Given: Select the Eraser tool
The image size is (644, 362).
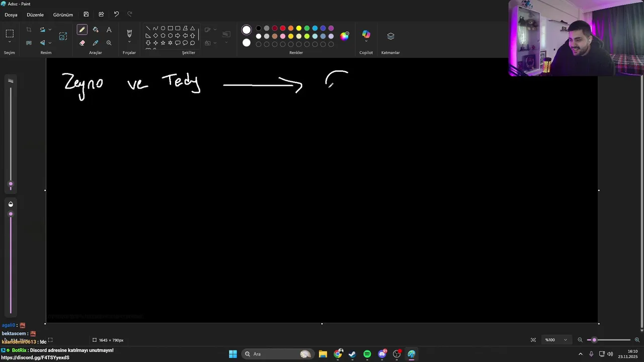Looking at the screenshot, I should tap(82, 43).
